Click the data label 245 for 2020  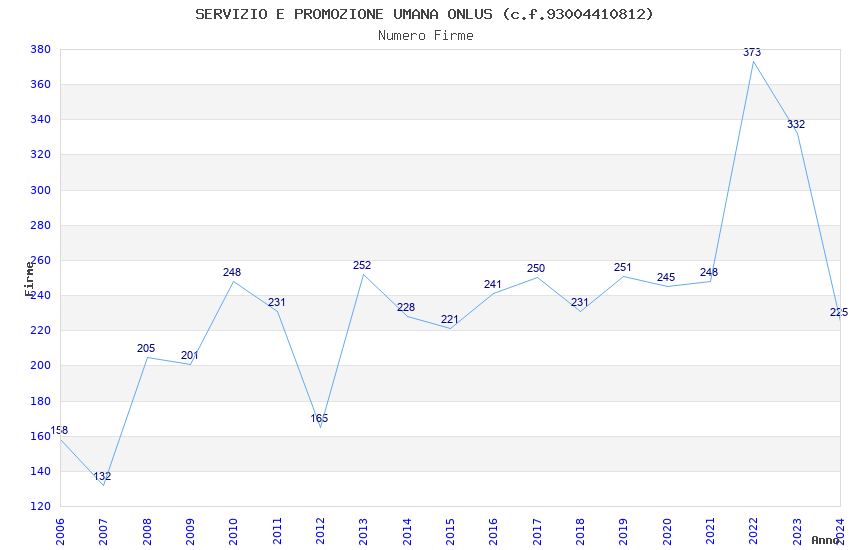pyautogui.click(x=666, y=278)
